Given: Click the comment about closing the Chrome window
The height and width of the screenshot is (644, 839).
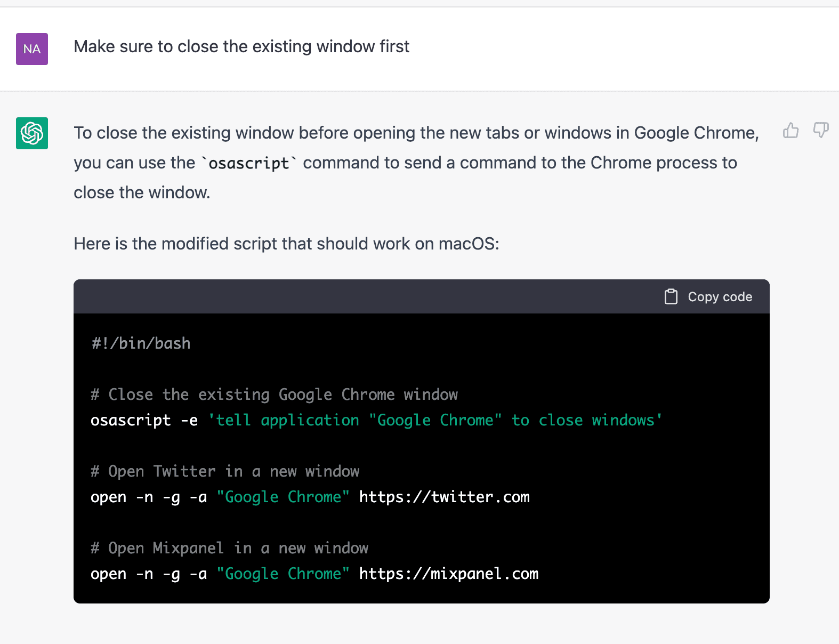Looking at the screenshot, I should [274, 395].
